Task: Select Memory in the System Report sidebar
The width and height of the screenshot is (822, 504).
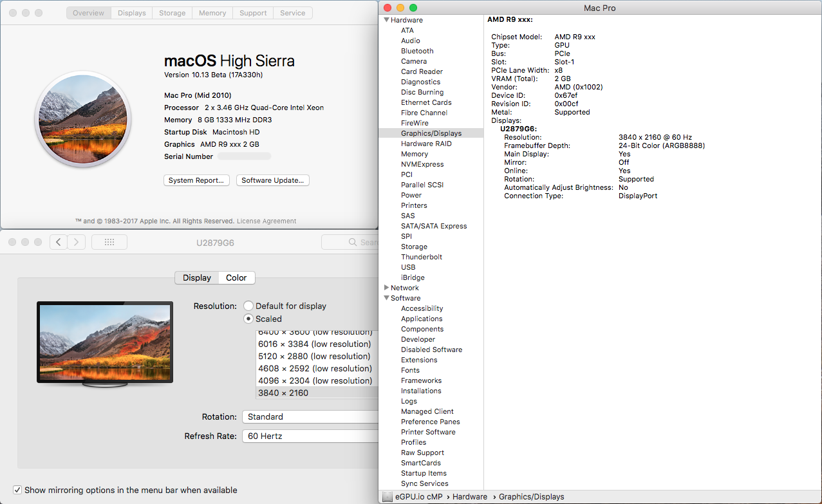Action: click(x=415, y=154)
